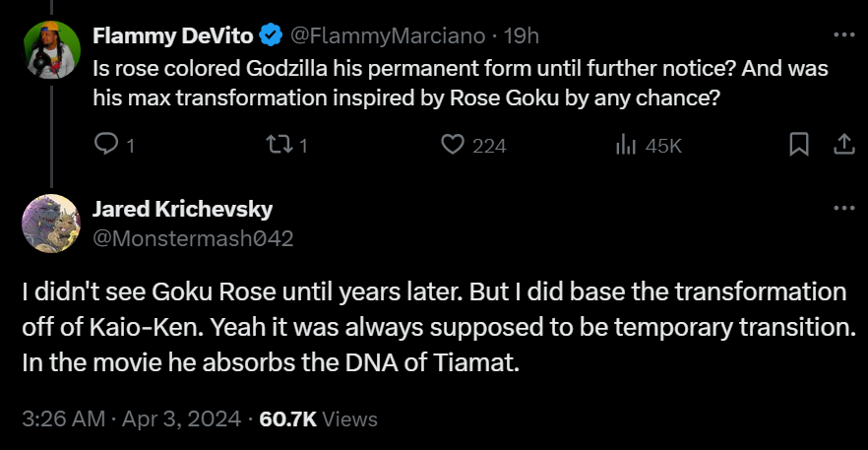The width and height of the screenshot is (868, 450).
Task: View analytics for the 45K views tweet
Action: pos(626,145)
